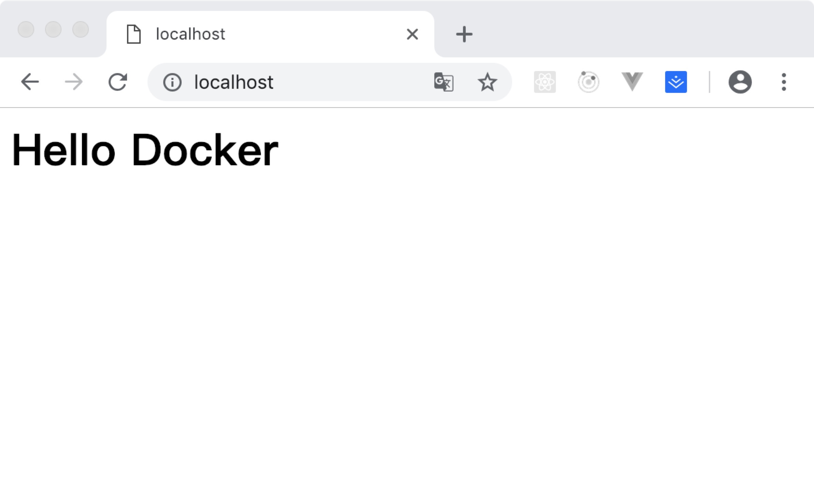The width and height of the screenshot is (814, 504).
Task: Minimize the window with the middle circle
Action: coord(53,29)
